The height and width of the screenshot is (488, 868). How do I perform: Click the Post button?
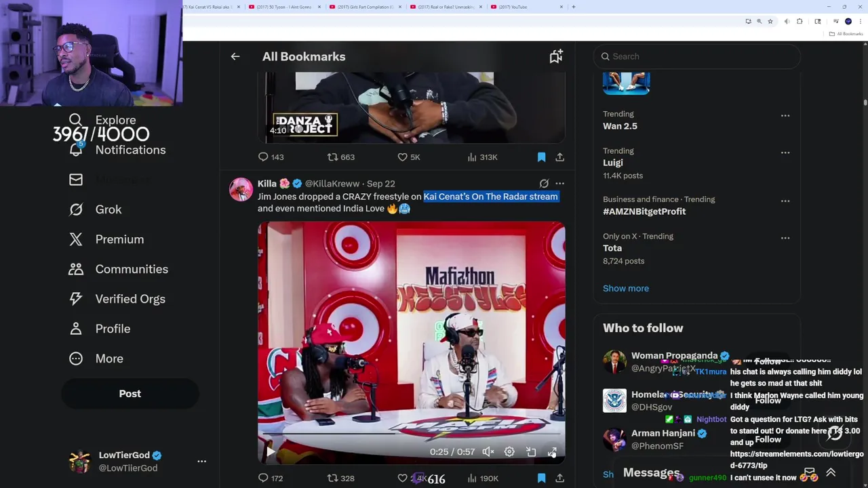tap(130, 394)
